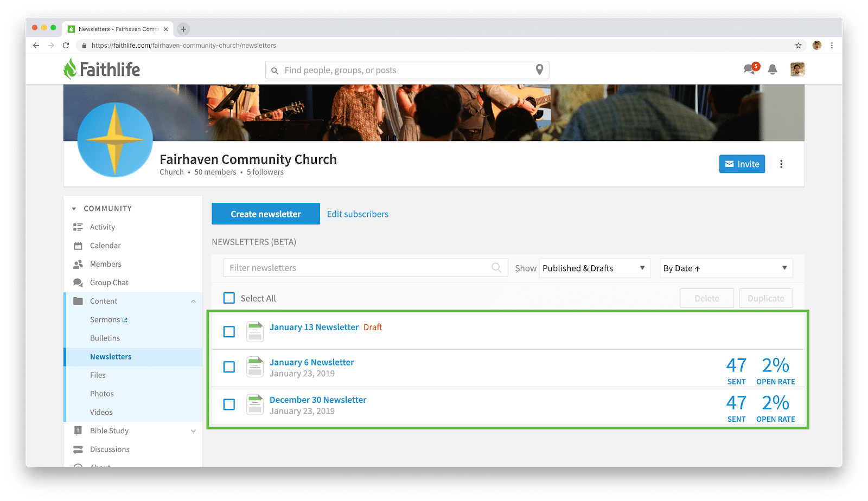Click the Members sidebar icon
The image size is (868, 501).
pyautogui.click(x=78, y=264)
